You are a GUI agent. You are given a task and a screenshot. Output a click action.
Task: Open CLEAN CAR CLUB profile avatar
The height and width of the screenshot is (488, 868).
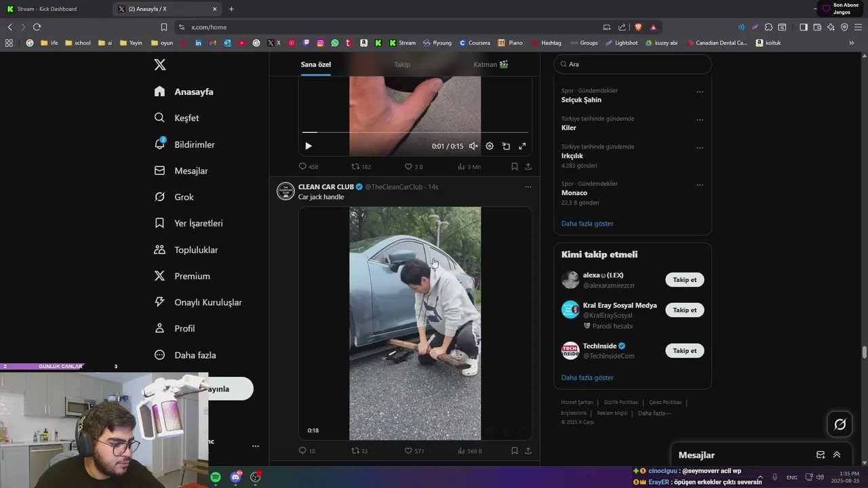pos(285,191)
